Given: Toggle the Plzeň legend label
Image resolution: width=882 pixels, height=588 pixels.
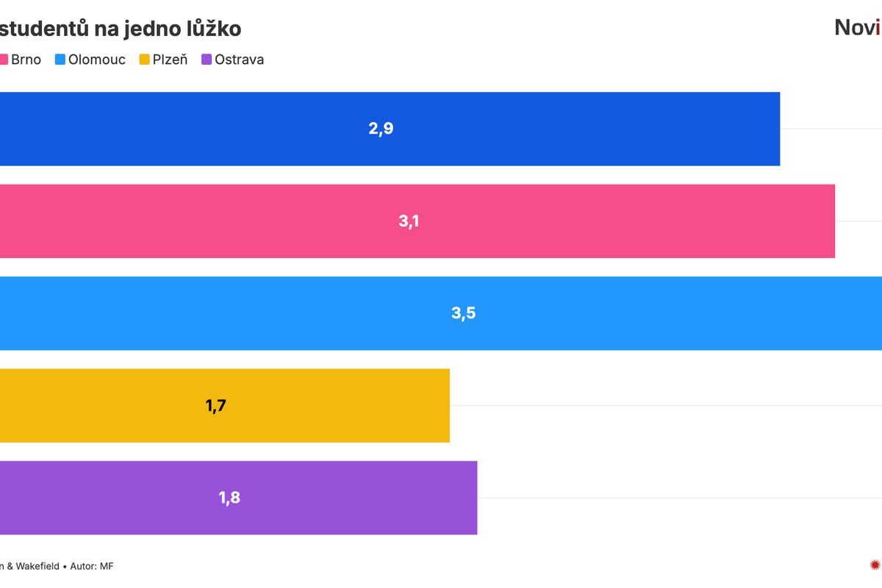Looking at the screenshot, I should point(170,60).
